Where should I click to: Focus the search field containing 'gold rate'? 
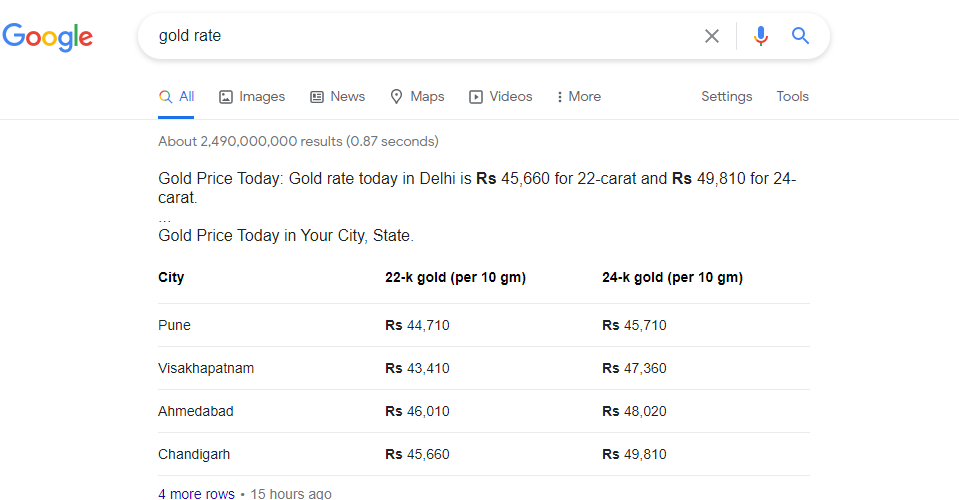tap(422, 36)
